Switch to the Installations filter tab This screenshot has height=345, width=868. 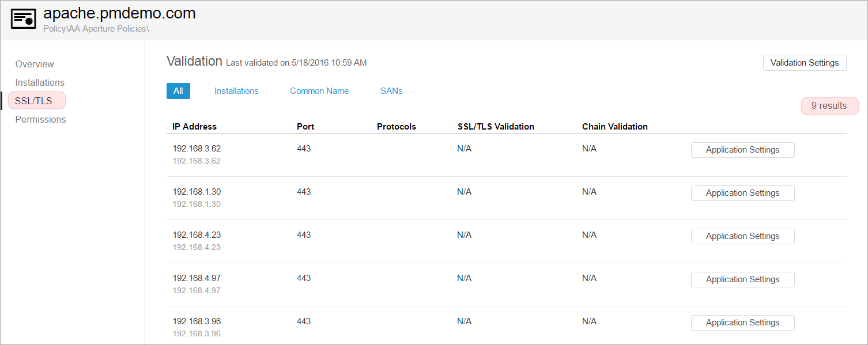[236, 91]
